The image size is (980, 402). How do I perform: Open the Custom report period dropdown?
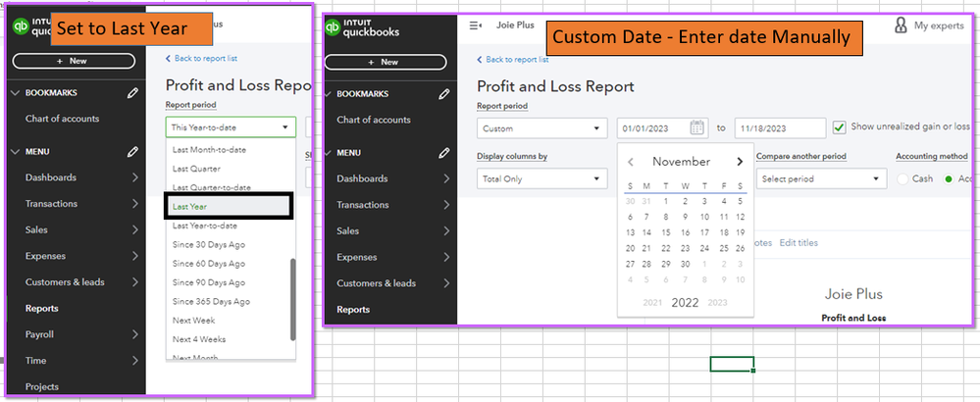pos(542,128)
